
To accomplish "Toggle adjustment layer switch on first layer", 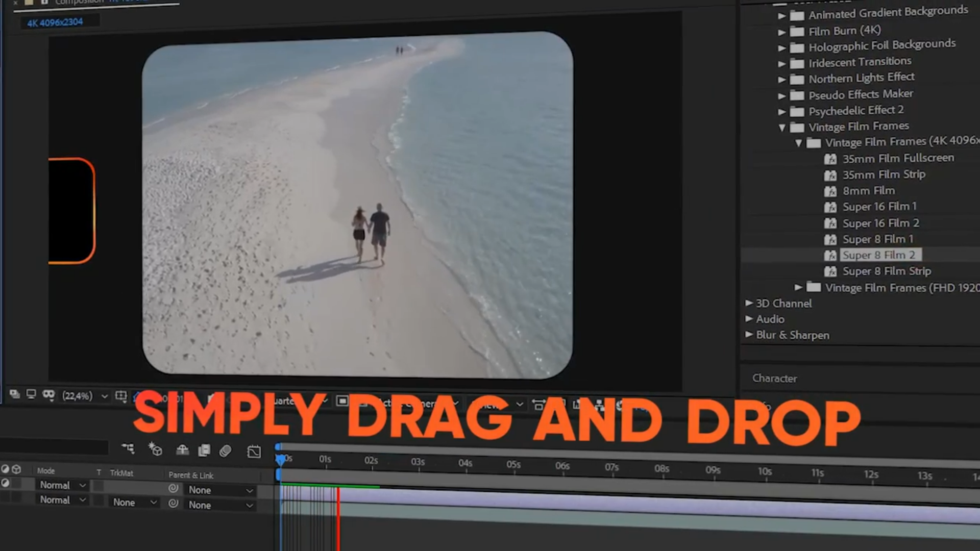I will pyautogui.click(x=5, y=483).
